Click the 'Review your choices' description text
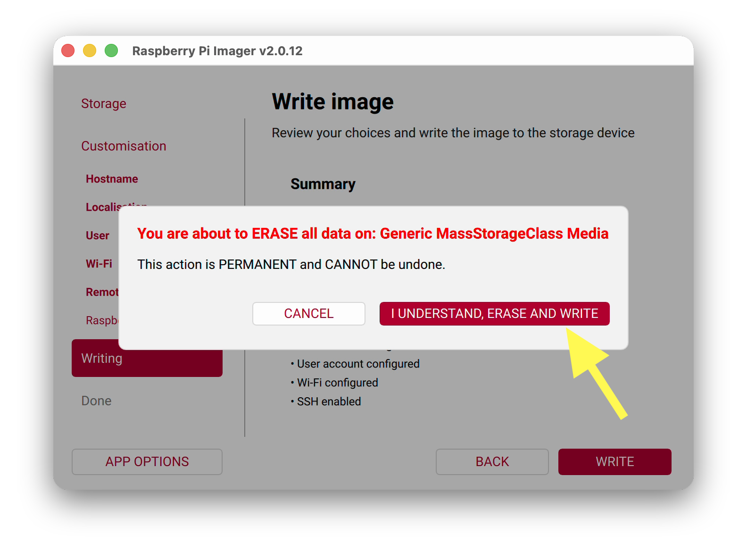Viewport: 747px width, 560px height. [453, 133]
